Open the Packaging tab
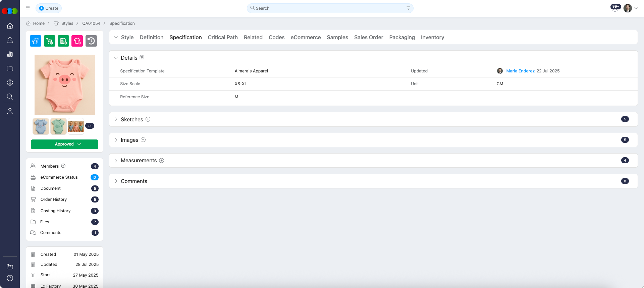The image size is (644, 288). click(402, 37)
